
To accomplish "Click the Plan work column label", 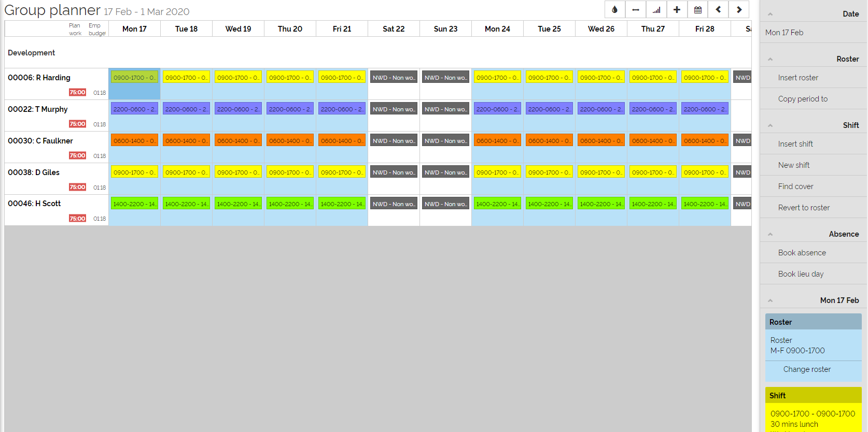I will [75, 30].
